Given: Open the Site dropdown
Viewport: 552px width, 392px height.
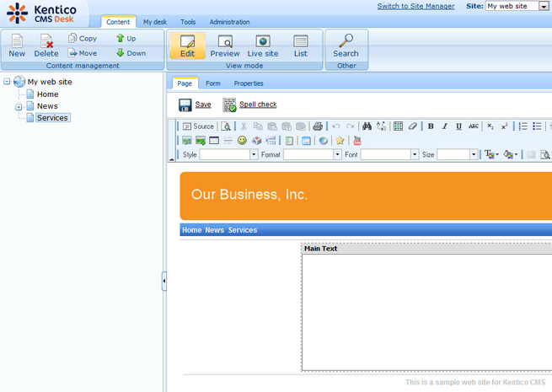Looking at the screenshot, I should [544, 6].
